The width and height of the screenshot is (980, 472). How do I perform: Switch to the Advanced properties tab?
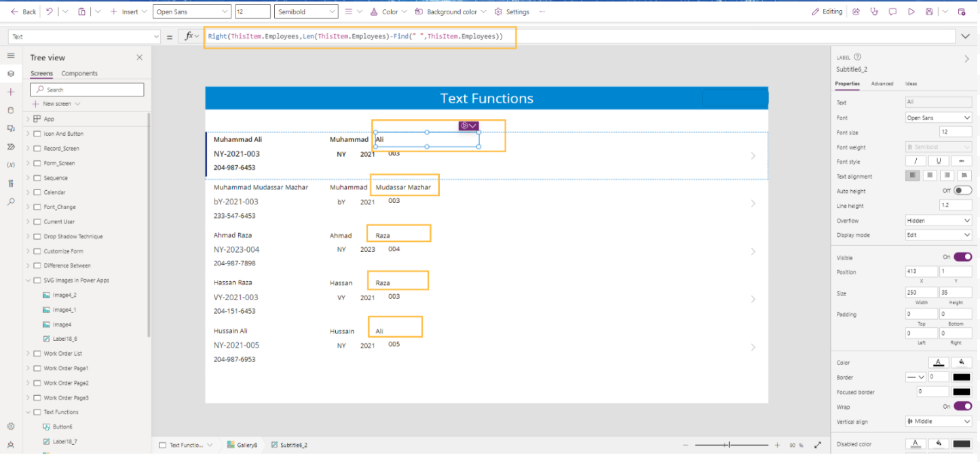pyautogui.click(x=882, y=84)
